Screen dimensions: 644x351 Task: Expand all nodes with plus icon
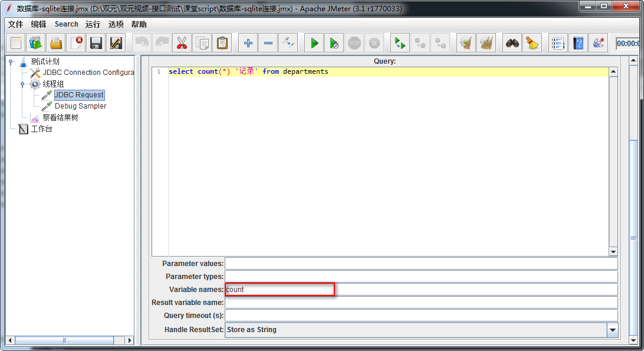(x=248, y=43)
